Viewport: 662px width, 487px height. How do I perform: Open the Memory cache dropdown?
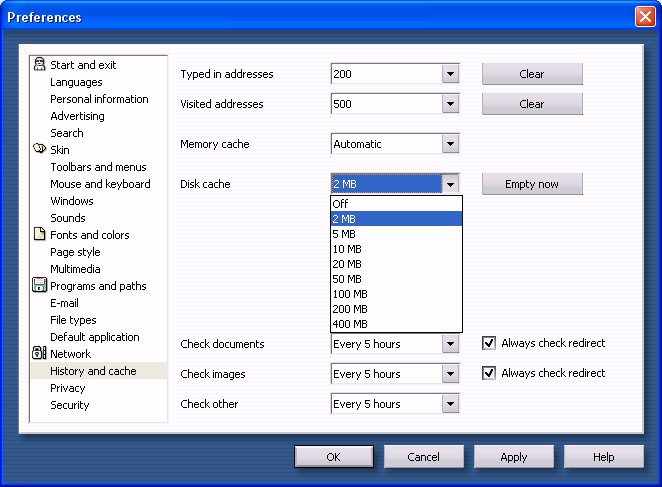pyautogui.click(x=450, y=144)
